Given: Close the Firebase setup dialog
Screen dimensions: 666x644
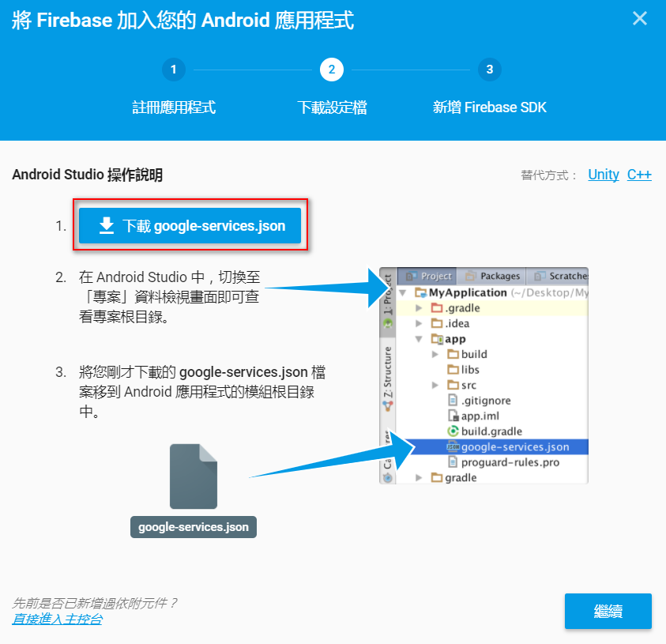Looking at the screenshot, I should [640, 19].
